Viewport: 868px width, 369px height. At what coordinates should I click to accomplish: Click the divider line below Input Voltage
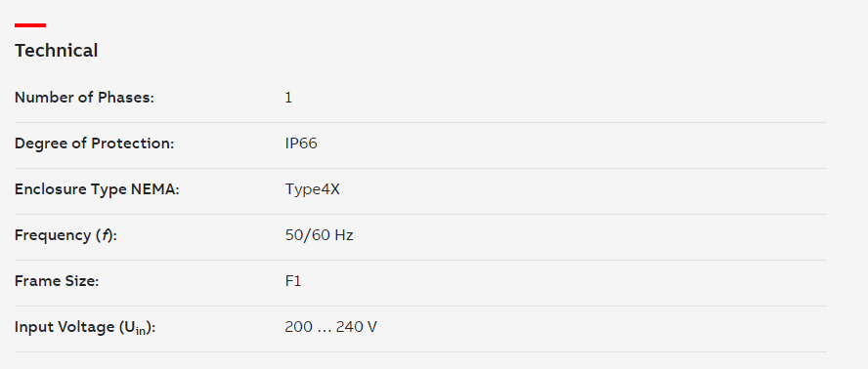point(420,351)
